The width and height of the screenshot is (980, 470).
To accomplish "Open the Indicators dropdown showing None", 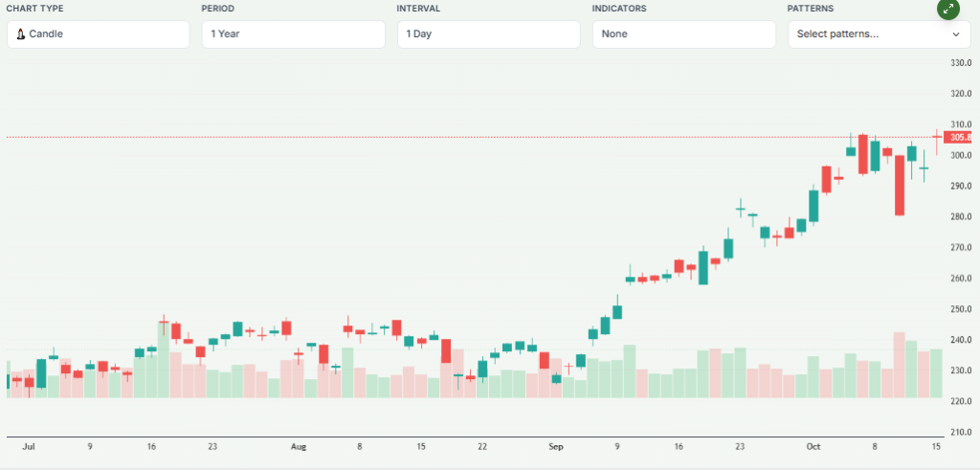I will (x=683, y=34).
